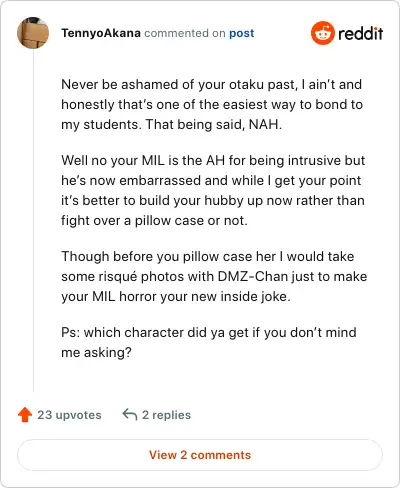Screen dimensions: 400x488
Task: Click the paragraph starting "Though before you pillow"
Action: [x=214, y=276]
